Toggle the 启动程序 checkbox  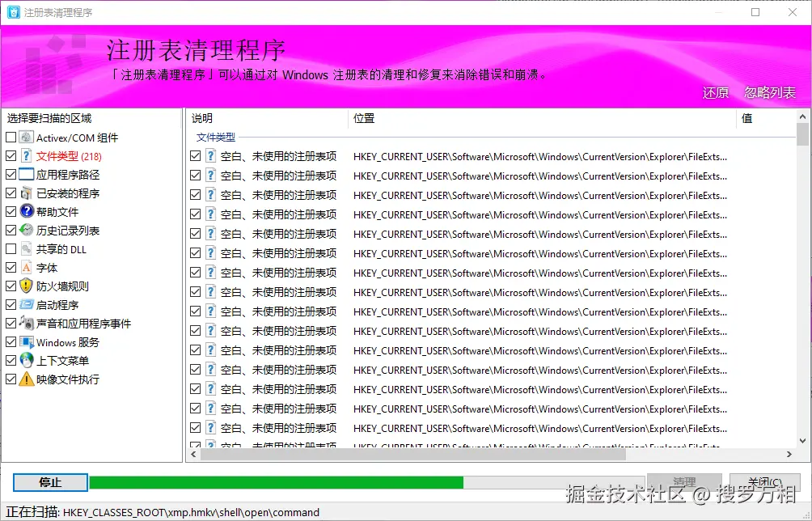pos(11,305)
